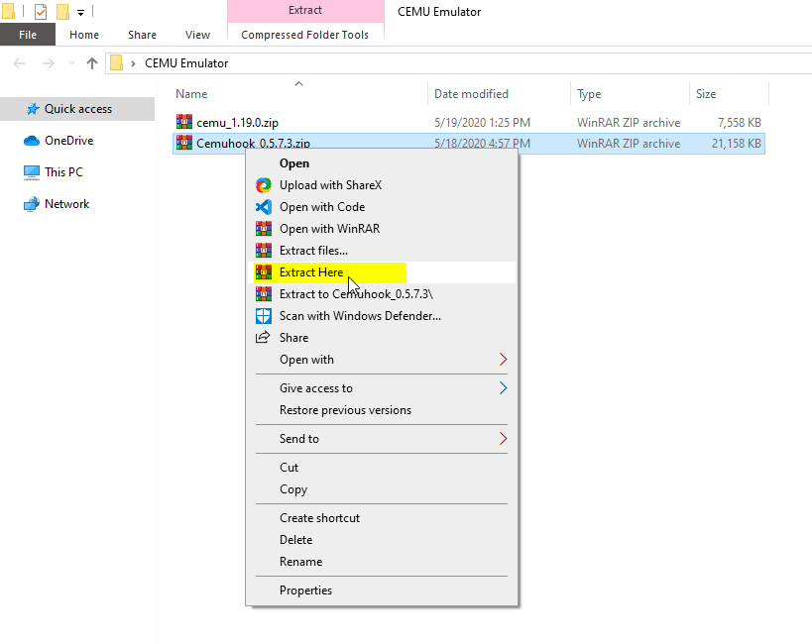Click the Network icon in sidebar
The width and height of the screenshot is (812, 644).
32,204
